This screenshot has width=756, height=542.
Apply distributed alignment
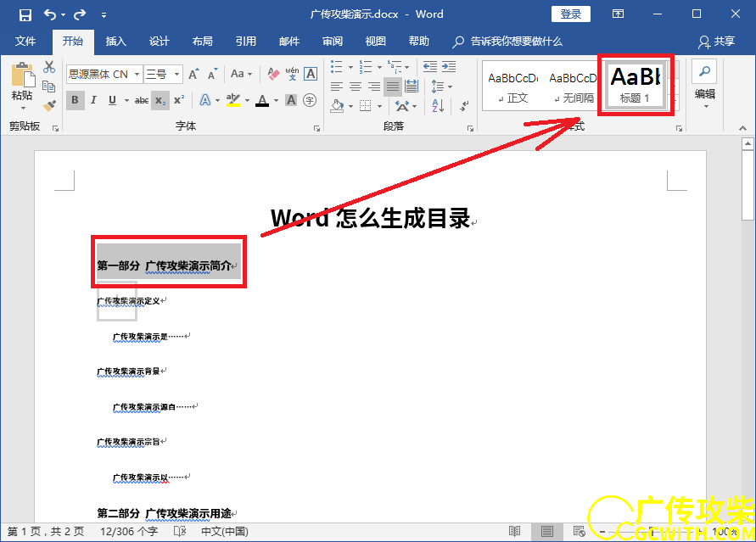[x=412, y=87]
